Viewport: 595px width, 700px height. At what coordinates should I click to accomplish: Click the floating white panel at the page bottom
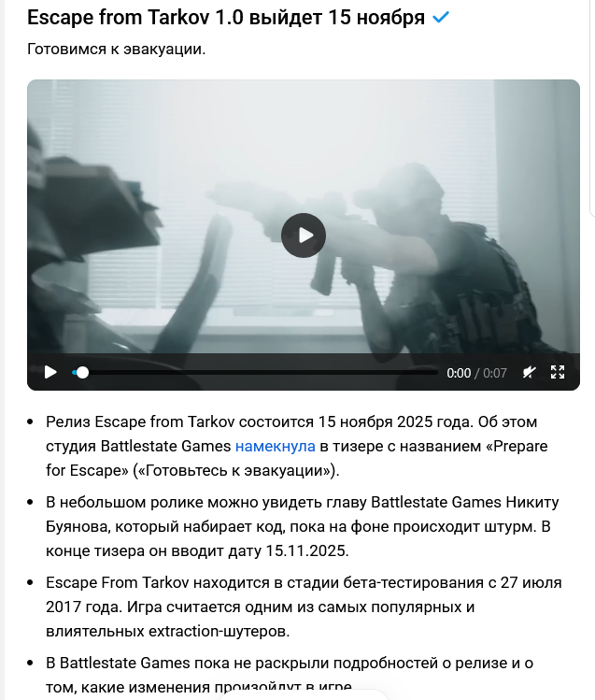click(304, 695)
